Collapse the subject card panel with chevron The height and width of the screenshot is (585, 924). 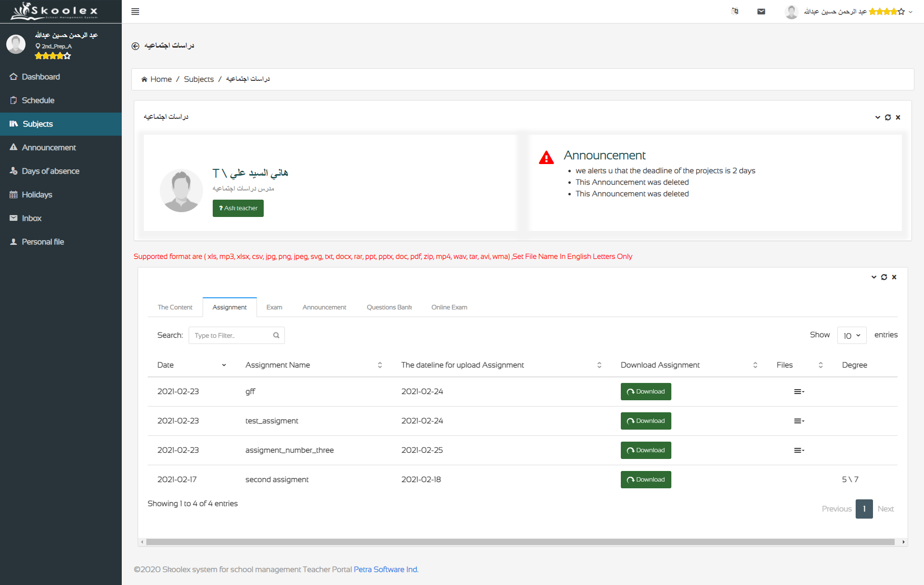878,117
